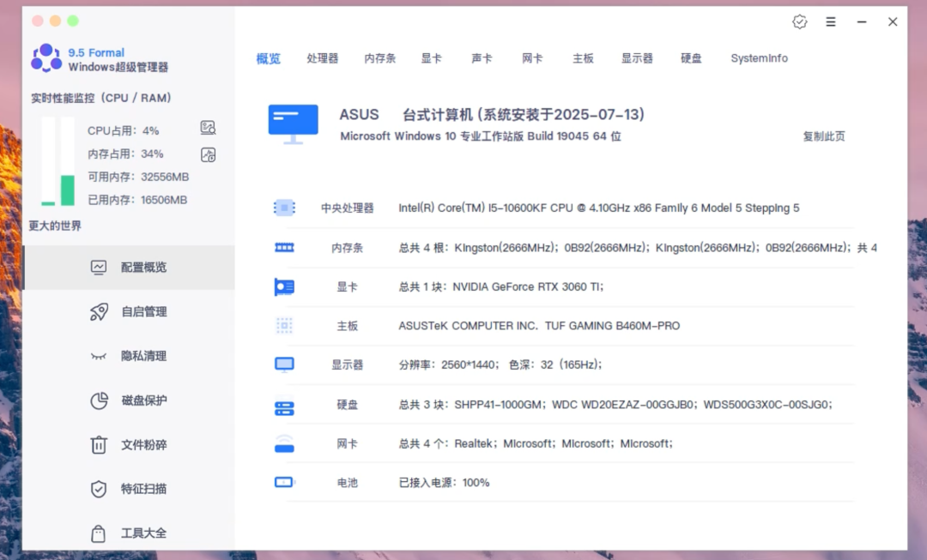Click the pie chart icon for 磁盘保护
The image size is (927, 560).
99,400
